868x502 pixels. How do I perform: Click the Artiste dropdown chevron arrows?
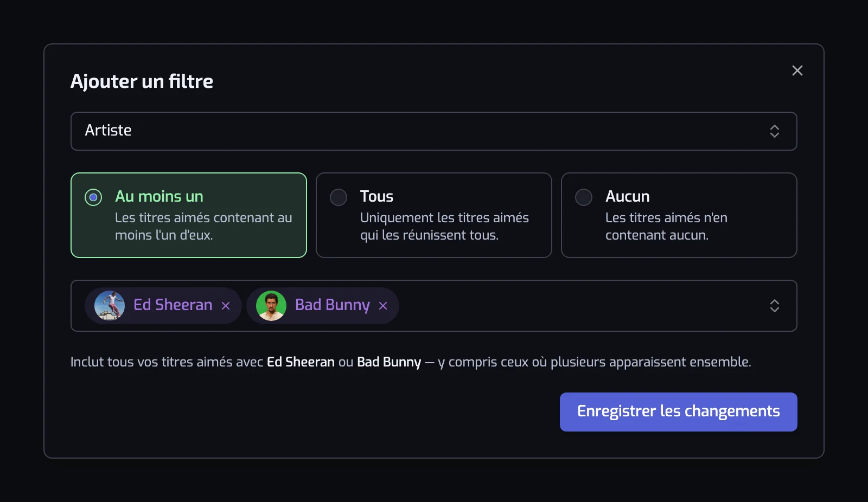[774, 131]
